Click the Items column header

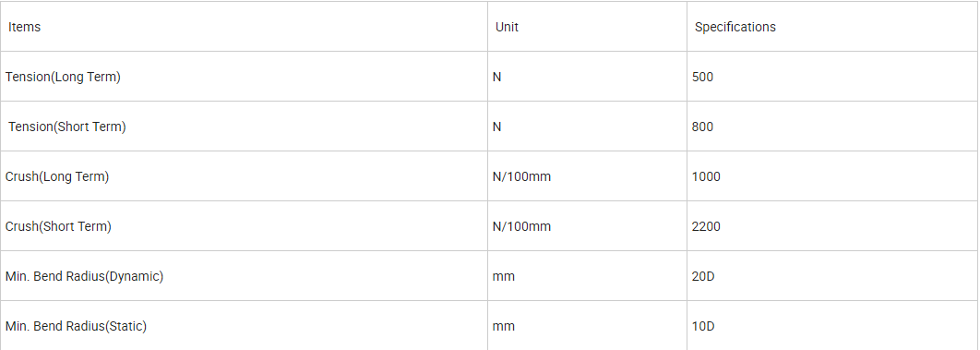pyautogui.click(x=244, y=26)
